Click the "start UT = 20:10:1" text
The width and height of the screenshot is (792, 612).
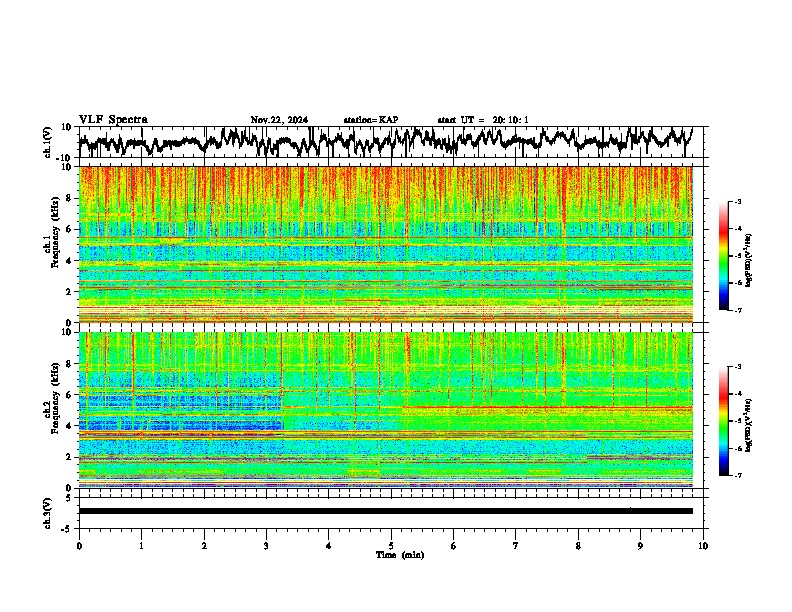coord(483,120)
